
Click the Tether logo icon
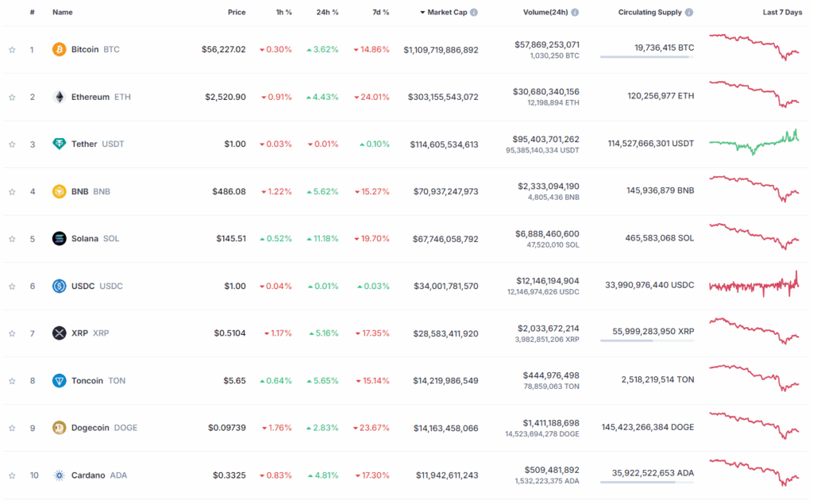[59, 144]
